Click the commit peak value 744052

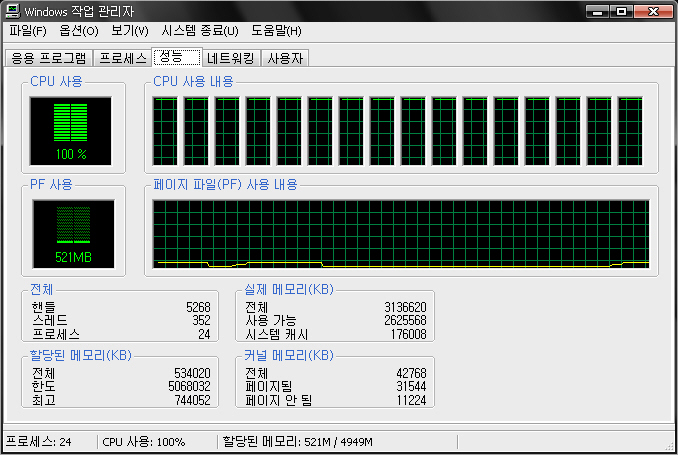click(192, 400)
